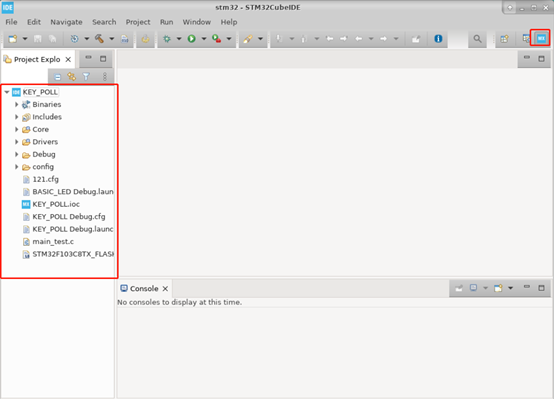This screenshot has height=399, width=554.
Task: Expand the Binaries node
Action: pos(16,105)
